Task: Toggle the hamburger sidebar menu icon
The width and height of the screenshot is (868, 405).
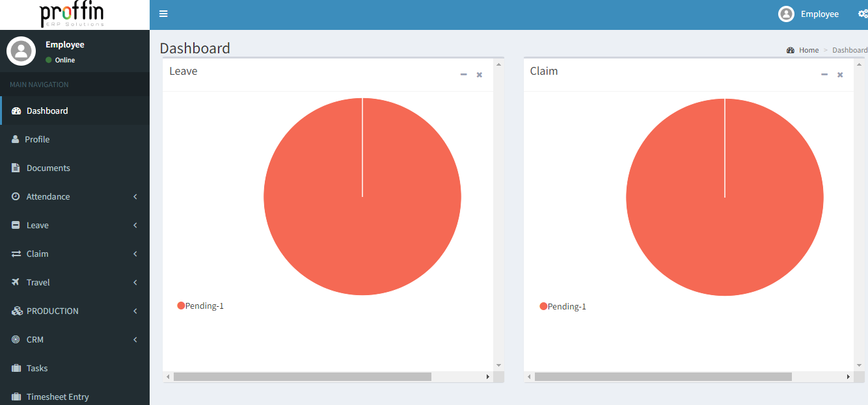Action: pos(163,14)
